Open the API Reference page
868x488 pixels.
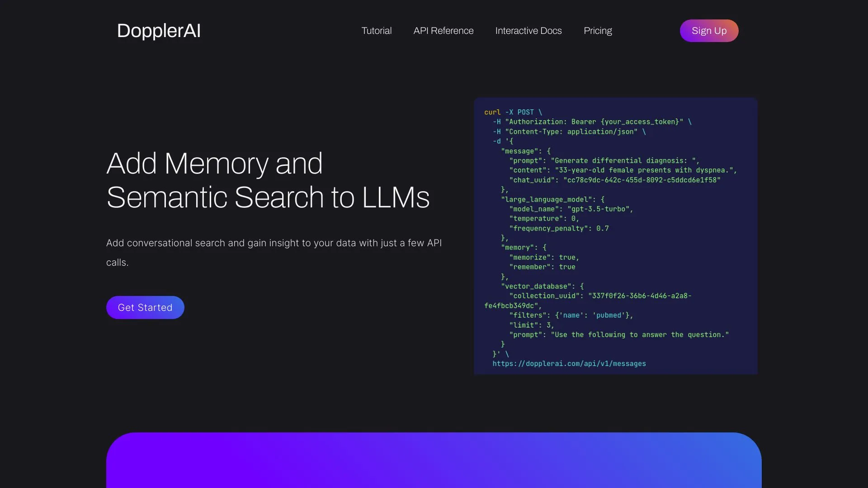coord(443,31)
